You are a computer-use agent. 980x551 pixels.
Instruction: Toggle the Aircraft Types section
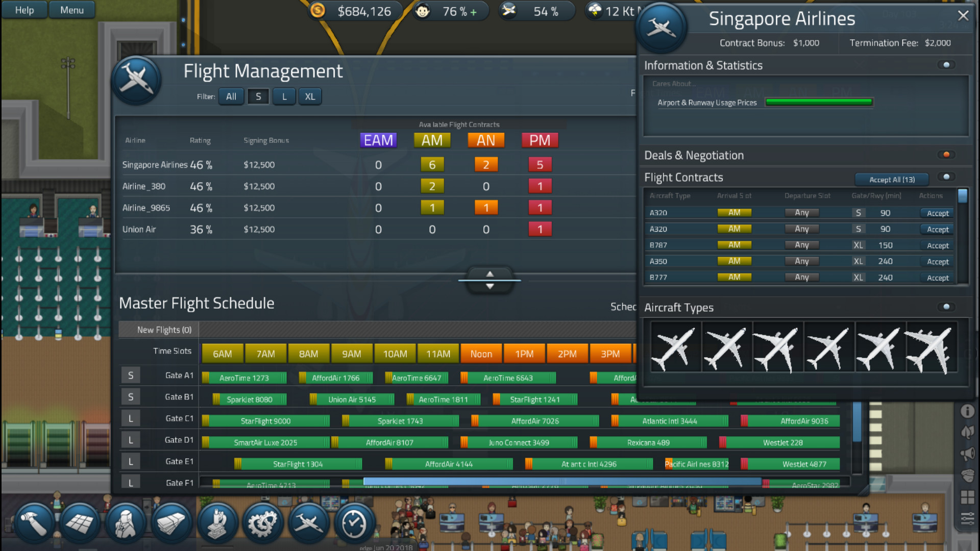946,307
